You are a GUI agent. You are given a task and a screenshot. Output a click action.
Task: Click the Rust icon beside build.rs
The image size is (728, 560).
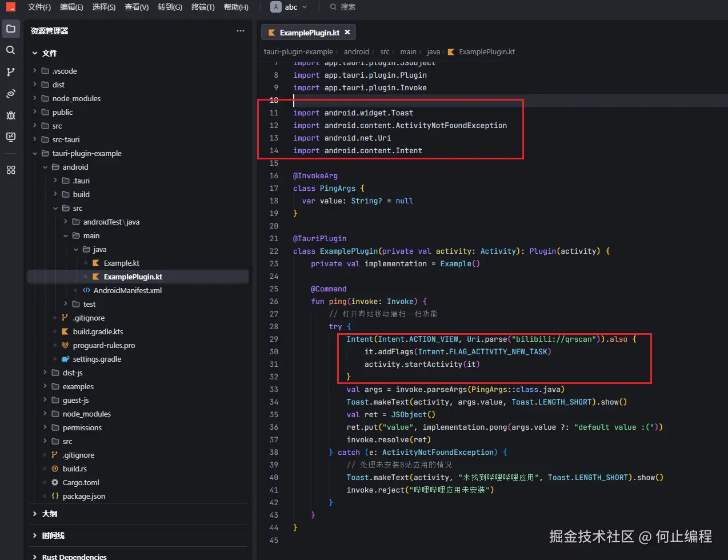pyautogui.click(x=55, y=469)
